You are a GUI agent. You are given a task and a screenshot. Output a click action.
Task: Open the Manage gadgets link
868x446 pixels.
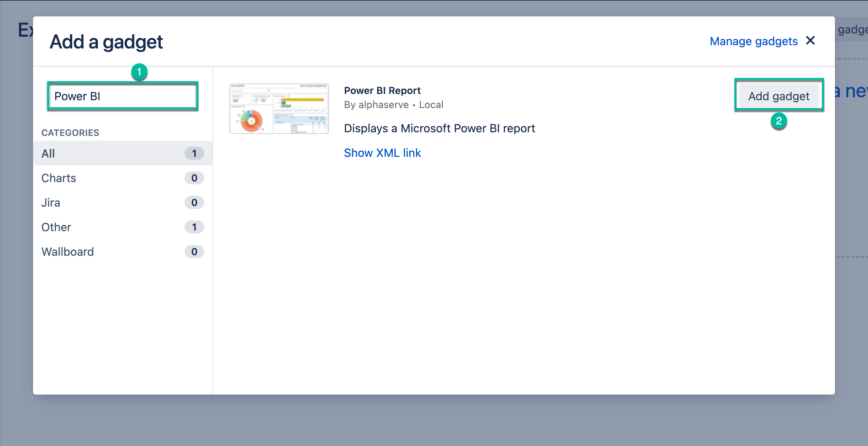tap(753, 41)
